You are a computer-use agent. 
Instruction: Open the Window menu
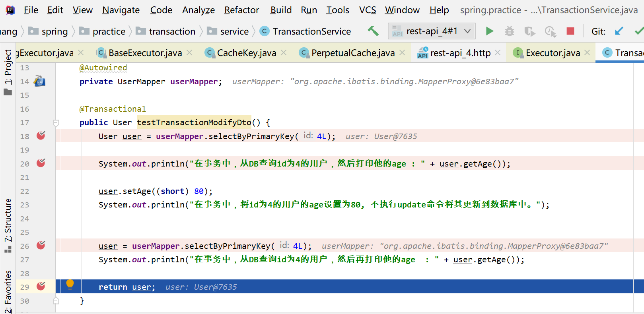(402, 10)
